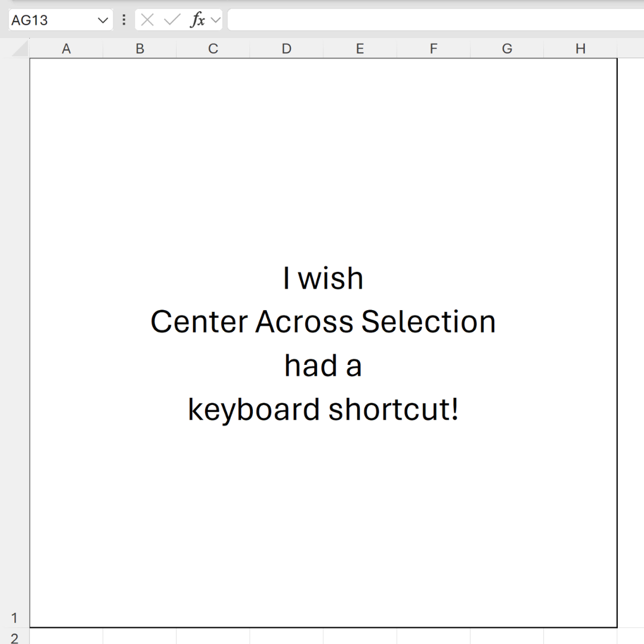Image resolution: width=644 pixels, height=644 pixels.
Task: Click the Enter checkmark icon in formula bar
Action: tap(172, 20)
